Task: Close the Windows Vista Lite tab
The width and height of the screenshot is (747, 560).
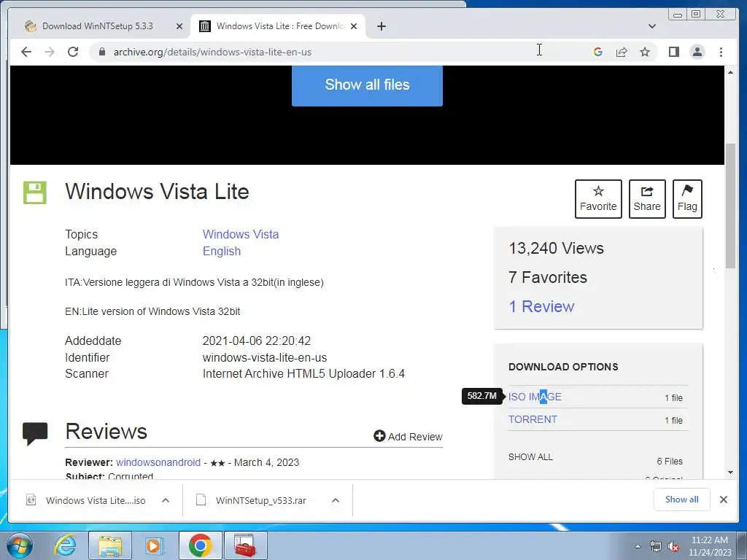Action: coord(354,26)
